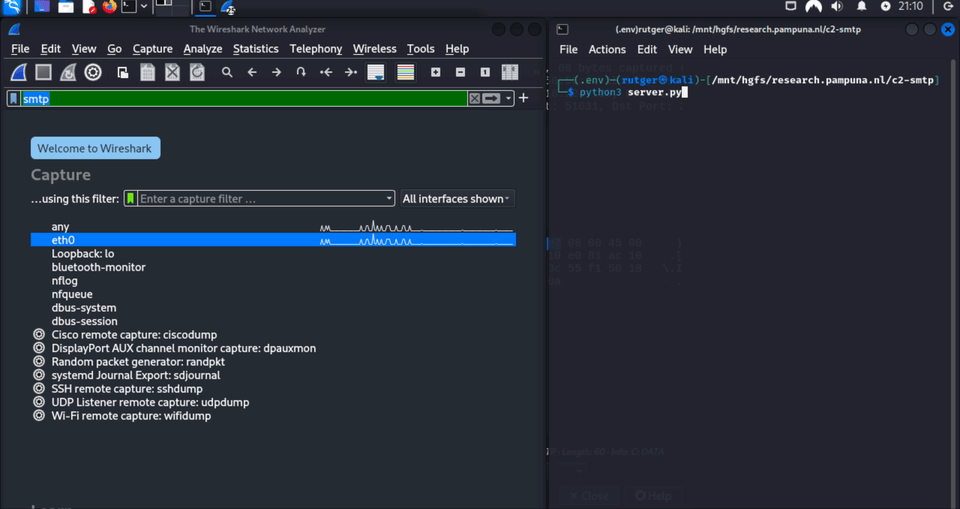Open notifications bell in system tray
The width and height of the screenshot is (960, 509).
point(861,7)
